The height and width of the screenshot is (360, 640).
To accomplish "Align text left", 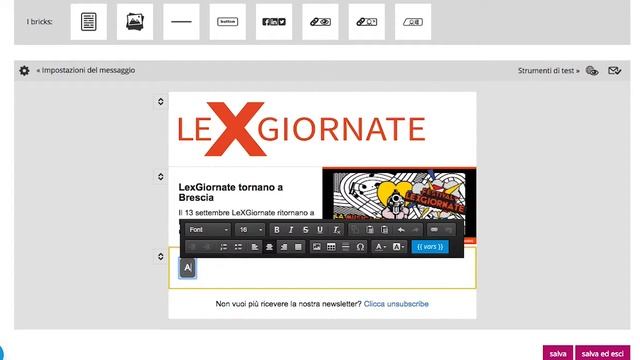I will pyautogui.click(x=255, y=247).
